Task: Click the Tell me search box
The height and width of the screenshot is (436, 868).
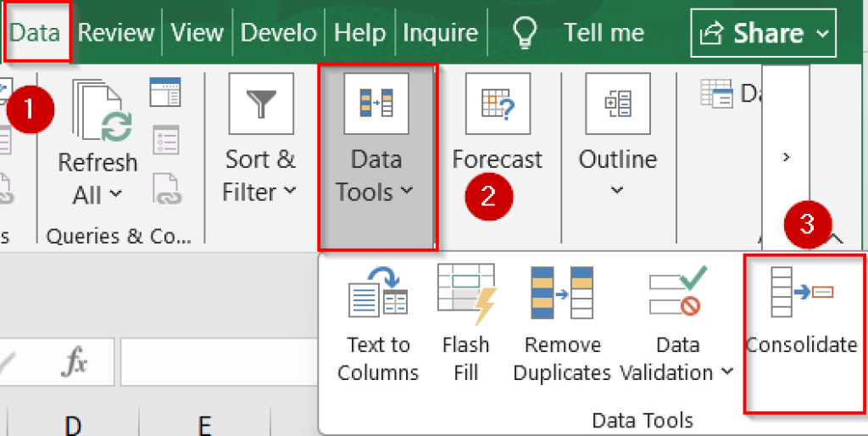Action: point(604,33)
